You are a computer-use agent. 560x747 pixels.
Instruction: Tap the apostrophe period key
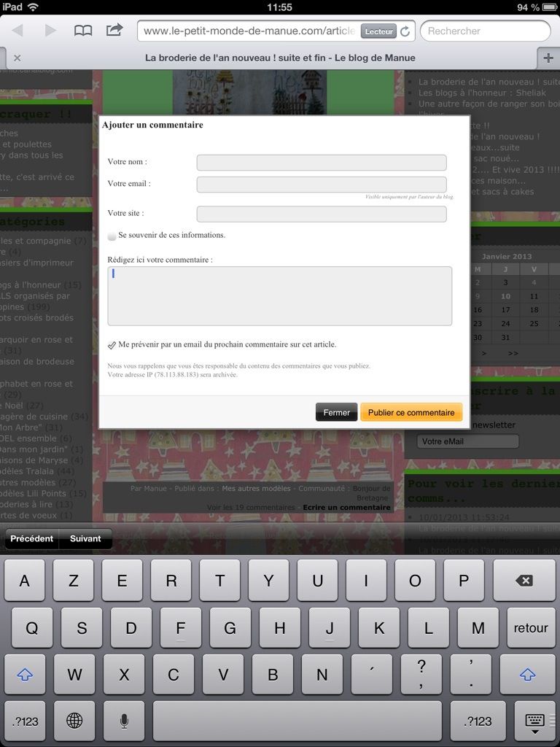[470, 674]
